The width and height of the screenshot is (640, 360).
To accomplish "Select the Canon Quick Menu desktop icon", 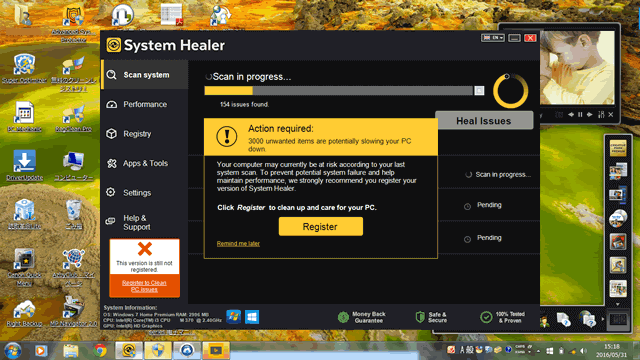I will coord(24,267).
